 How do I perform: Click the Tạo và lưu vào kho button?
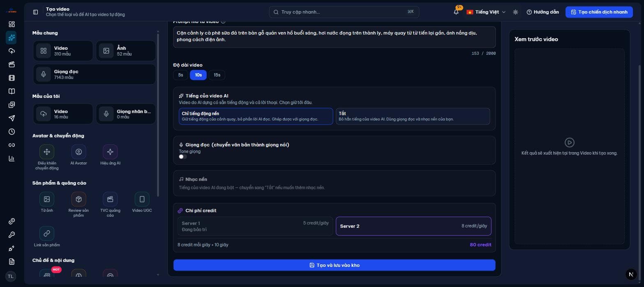click(x=334, y=265)
